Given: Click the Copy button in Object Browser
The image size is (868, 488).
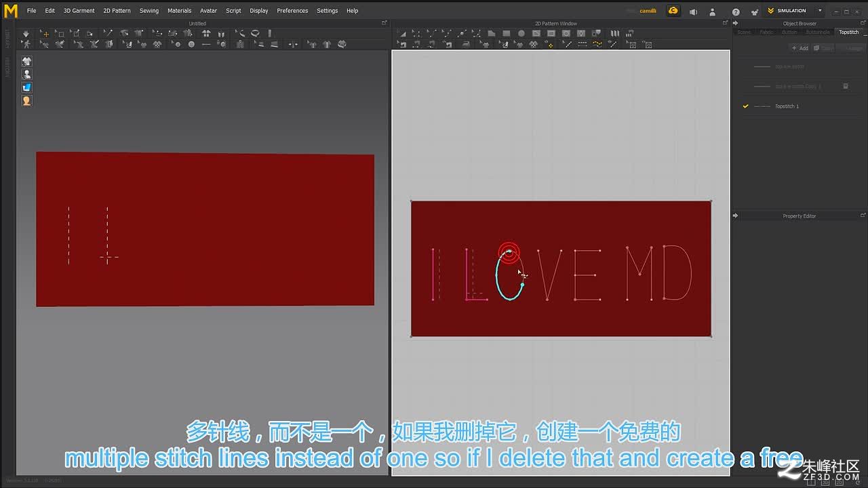Looking at the screenshot, I should [x=824, y=48].
